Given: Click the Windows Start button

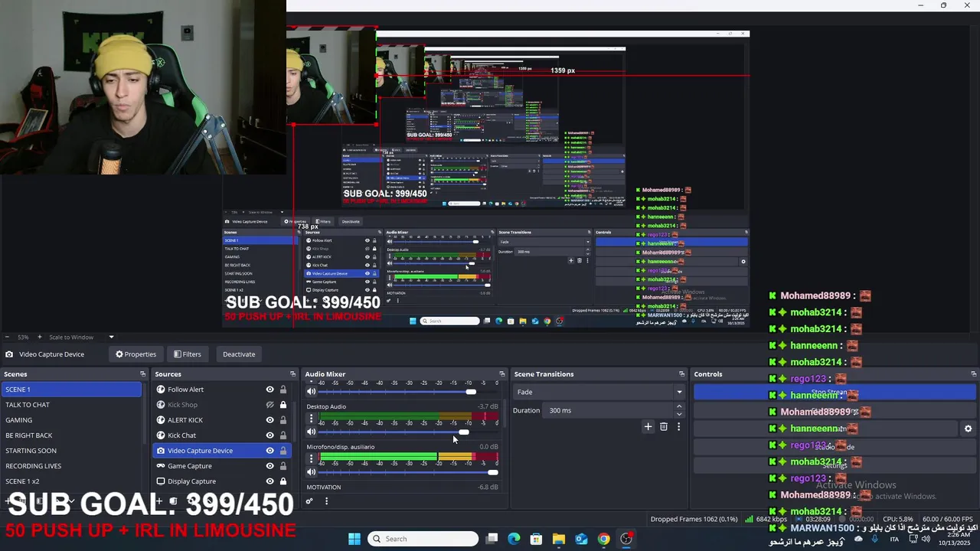Looking at the screenshot, I should (x=354, y=539).
